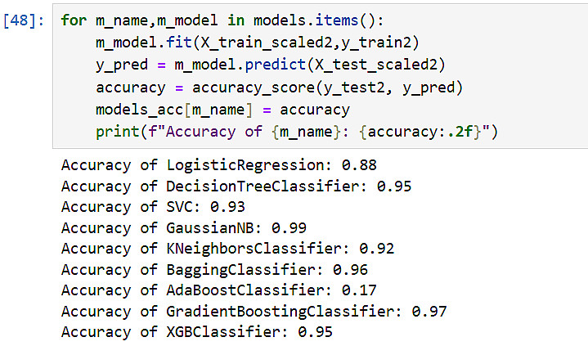The image size is (588, 364).
Task: Click the GaussianNB accuracy output line
Action: [184, 227]
